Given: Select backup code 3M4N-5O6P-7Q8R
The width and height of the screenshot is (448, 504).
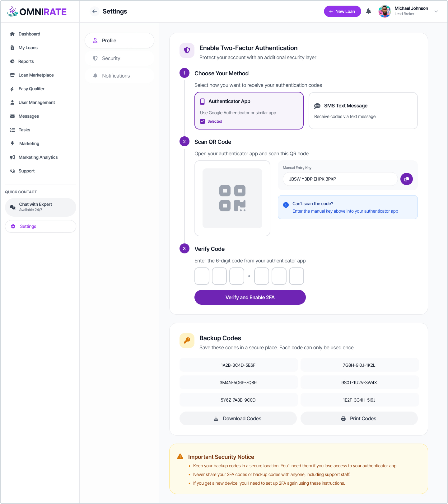Looking at the screenshot, I should click(x=239, y=383).
